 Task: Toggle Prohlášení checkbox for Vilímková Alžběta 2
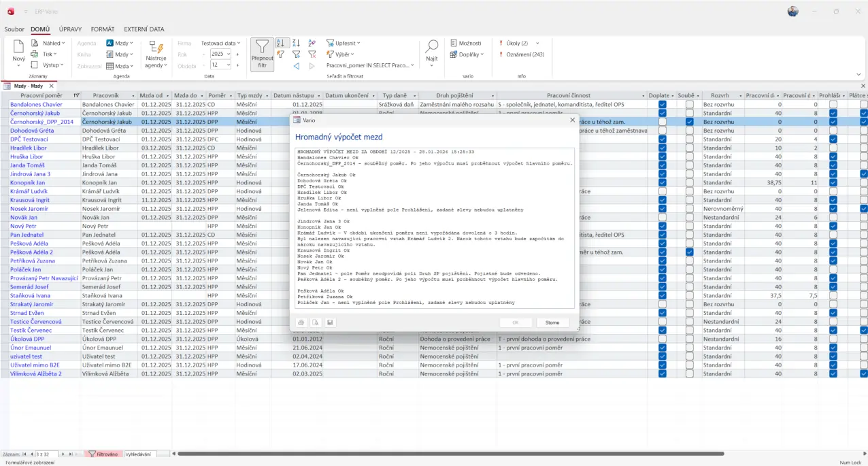[833, 373]
